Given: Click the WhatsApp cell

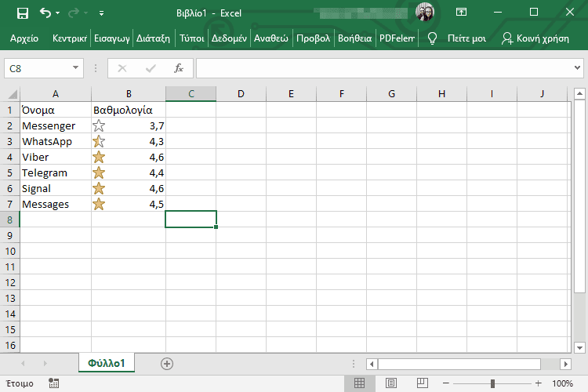Looking at the screenshot, I should [x=56, y=141].
